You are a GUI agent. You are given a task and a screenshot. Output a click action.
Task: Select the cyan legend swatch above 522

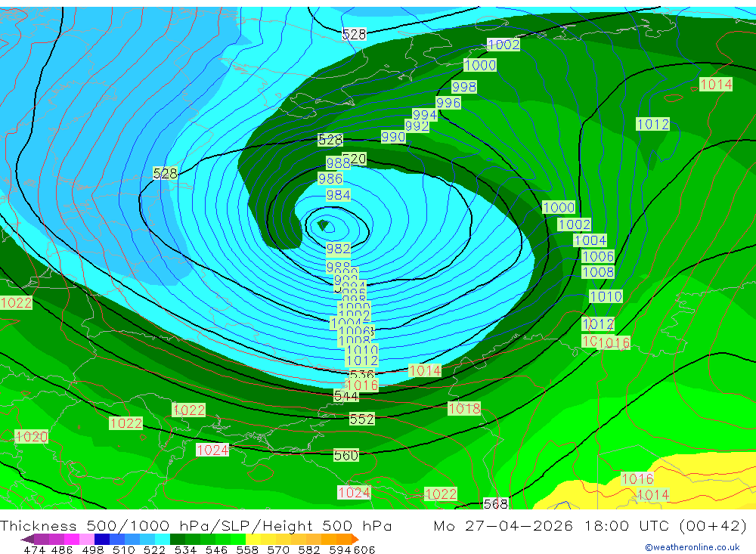click(x=163, y=539)
